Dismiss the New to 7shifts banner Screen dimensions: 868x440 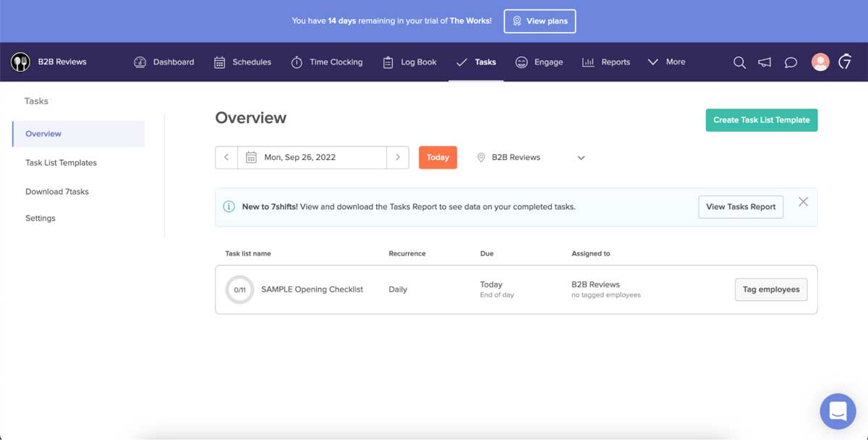(x=803, y=202)
